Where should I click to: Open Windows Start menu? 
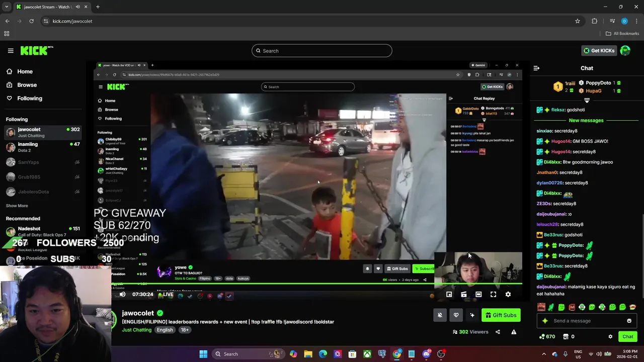pos(203,354)
